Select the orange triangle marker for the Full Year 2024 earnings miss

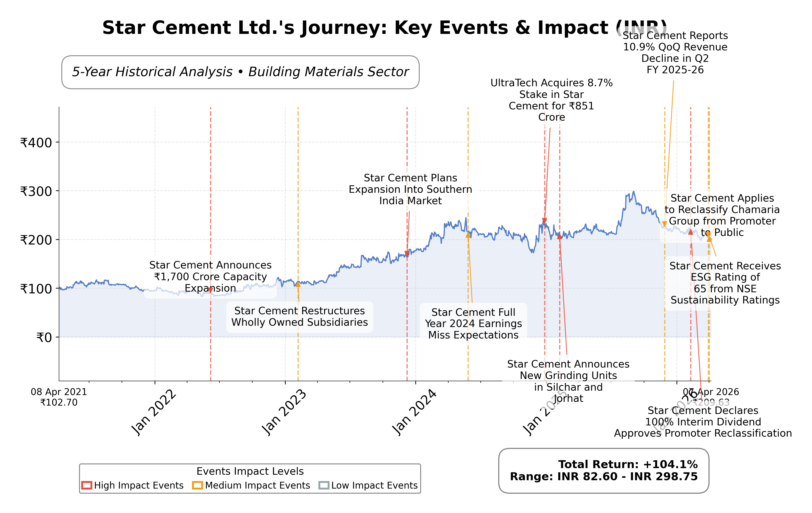pos(468,235)
